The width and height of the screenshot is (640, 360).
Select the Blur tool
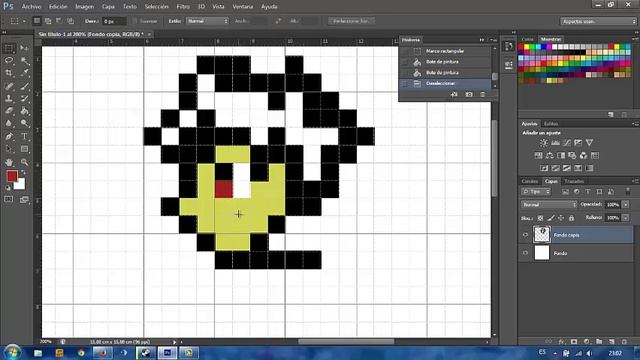(9, 123)
